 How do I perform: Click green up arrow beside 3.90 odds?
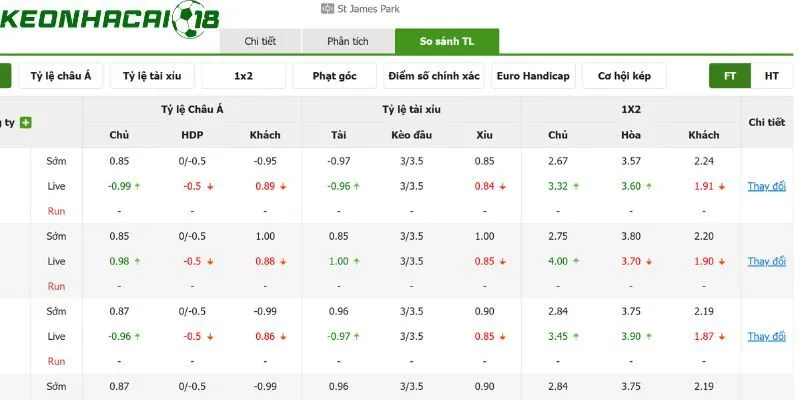648,337
